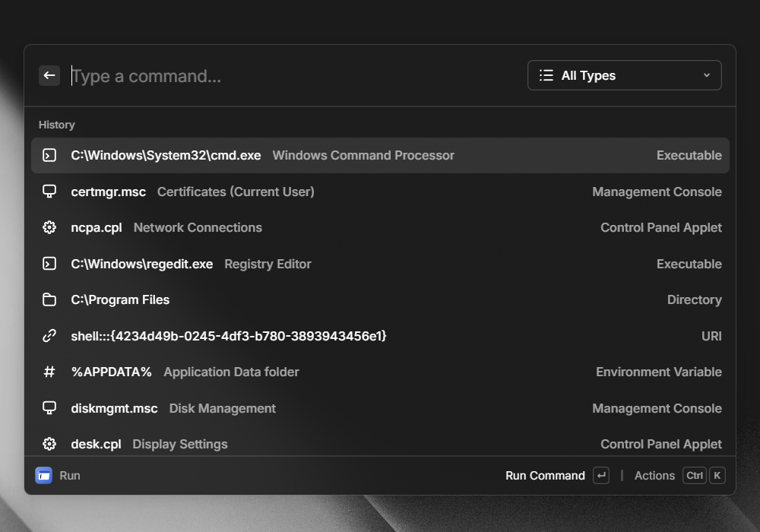
Task: Click the Ctrl key badge
Action: click(695, 475)
